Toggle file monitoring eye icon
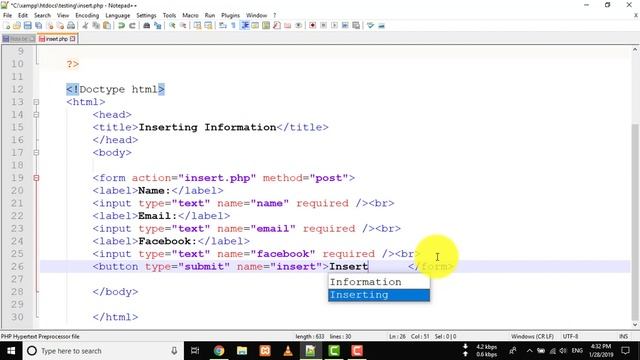Image resolution: width=640 pixels, height=360 pixels. (x=299, y=25)
